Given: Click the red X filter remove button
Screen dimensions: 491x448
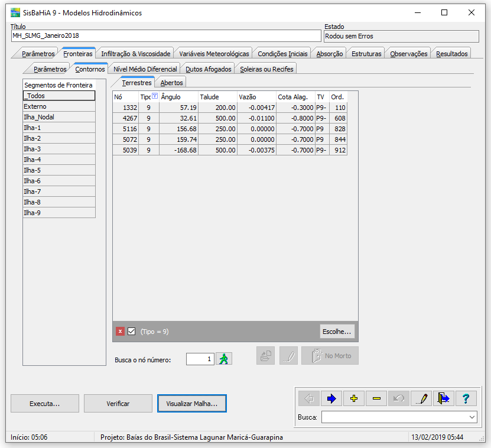Looking at the screenshot, I should tap(121, 331).
